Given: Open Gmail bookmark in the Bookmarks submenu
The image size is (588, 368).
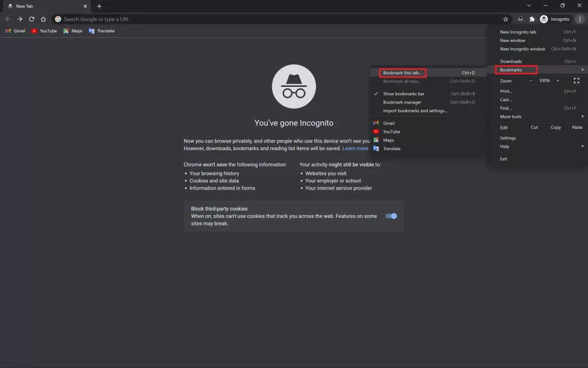Looking at the screenshot, I should (x=428, y=123).
